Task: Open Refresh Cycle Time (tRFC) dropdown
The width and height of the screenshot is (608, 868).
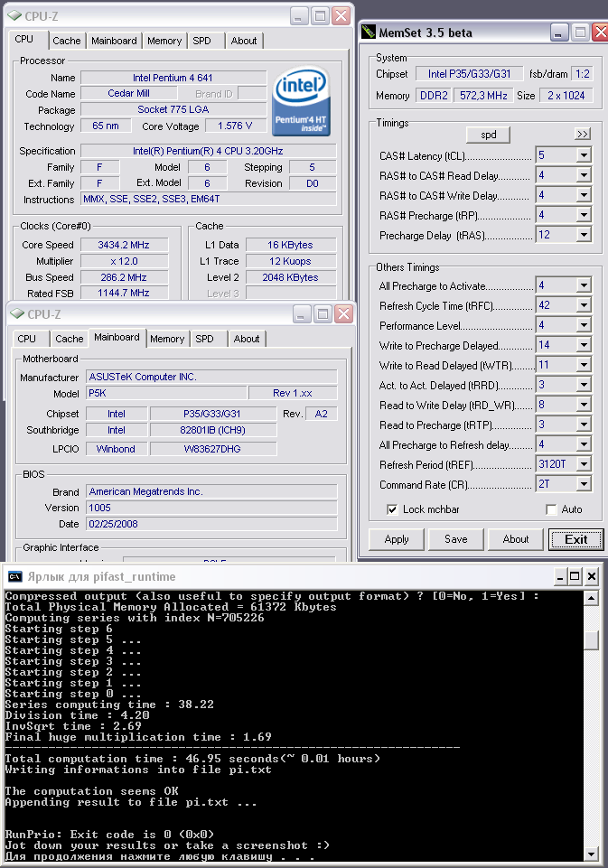Action: point(584,305)
